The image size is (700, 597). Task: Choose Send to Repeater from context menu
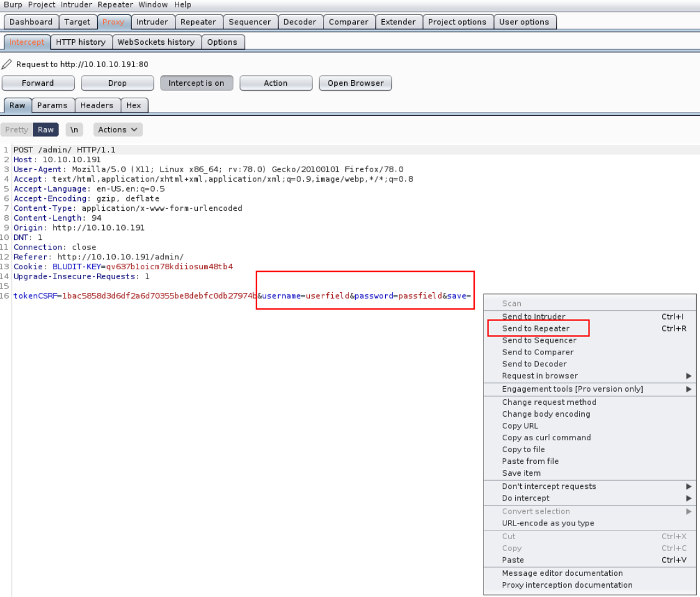590,328
